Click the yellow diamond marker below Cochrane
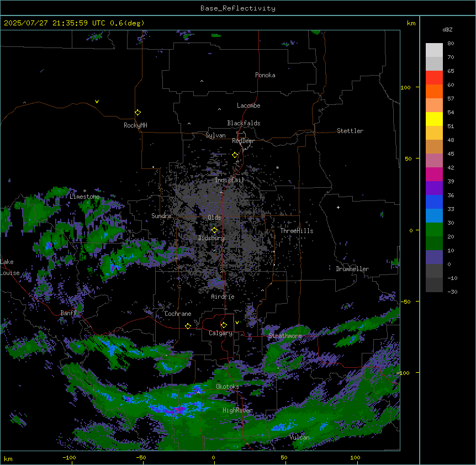Image resolution: width=476 pixels, height=465 pixels. coord(188,326)
